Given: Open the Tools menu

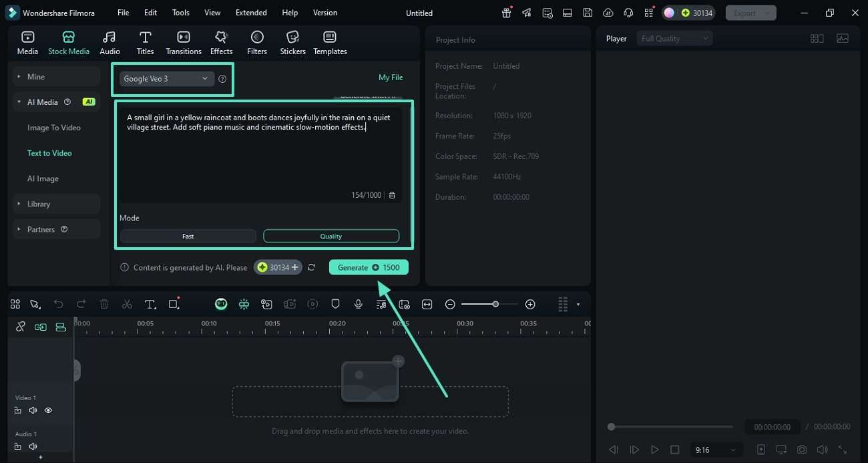Looking at the screenshot, I should click(180, 13).
